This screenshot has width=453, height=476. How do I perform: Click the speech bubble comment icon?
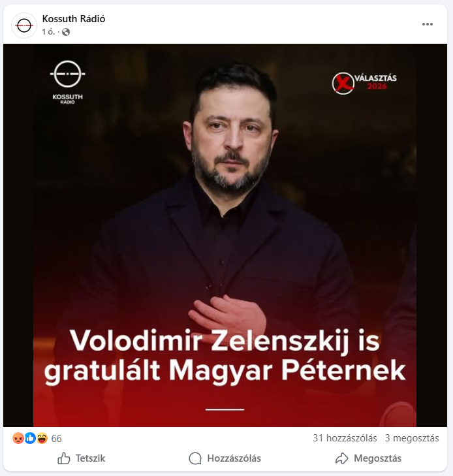[x=195, y=458]
